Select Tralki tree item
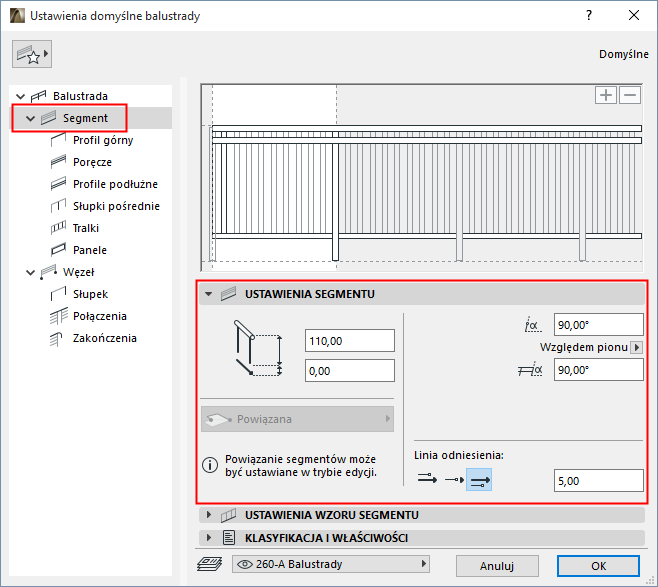 pos(86,228)
